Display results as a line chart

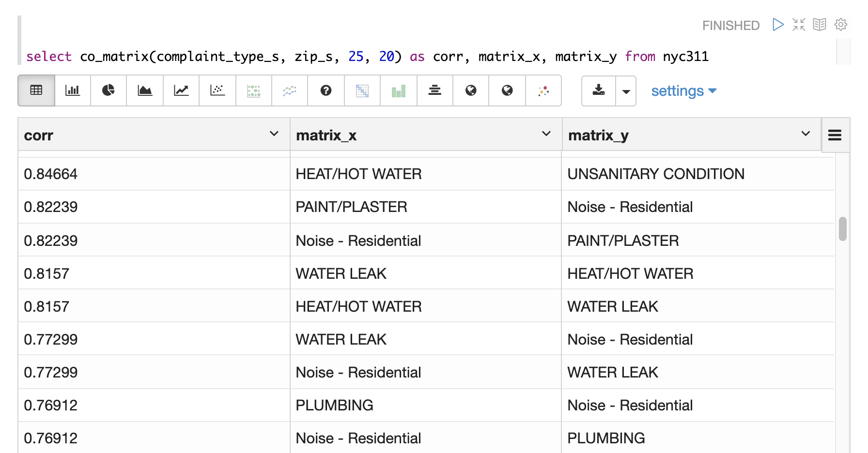click(x=181, y=91)
